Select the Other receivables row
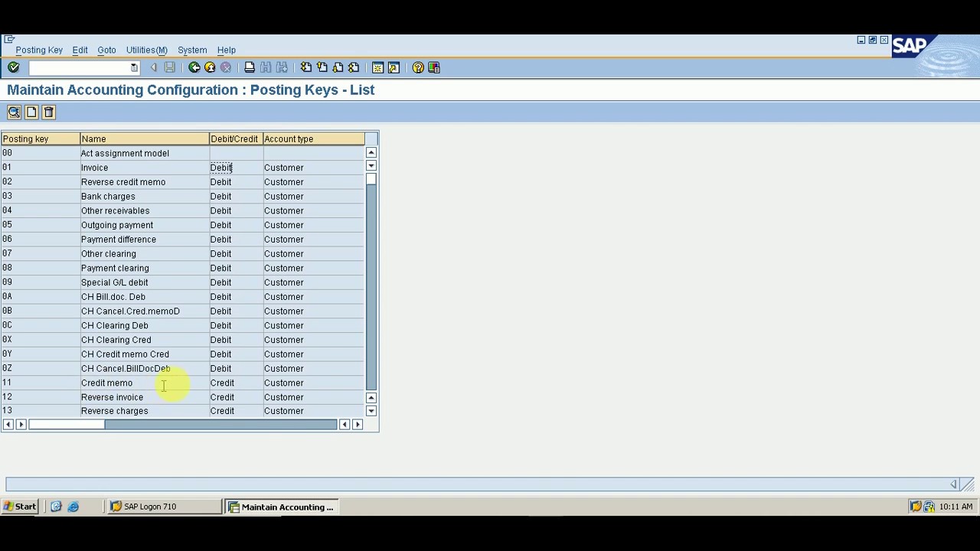 (182, 210)
